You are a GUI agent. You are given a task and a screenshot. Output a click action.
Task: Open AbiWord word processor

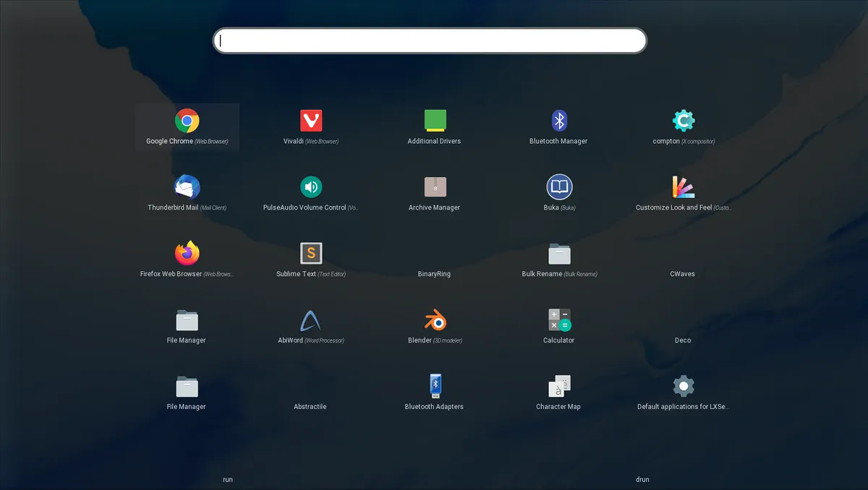point(311,327)
